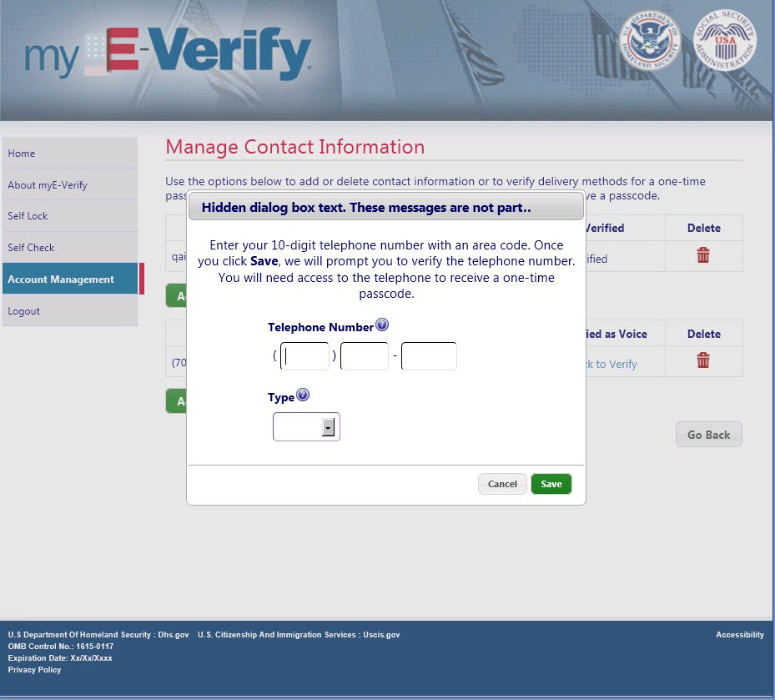The image size is (775, 700).
Task: Open the Dhs.gov footer link
Action: tap(174, 635)
